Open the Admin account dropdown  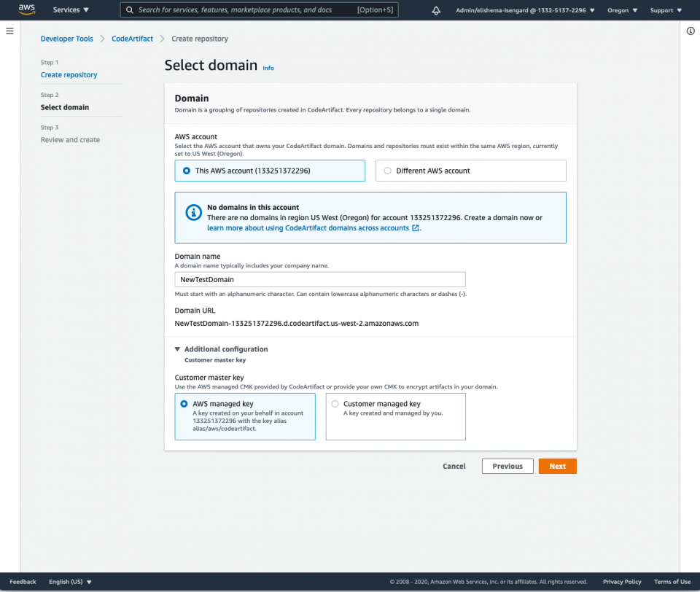click(x=525, y=10)
